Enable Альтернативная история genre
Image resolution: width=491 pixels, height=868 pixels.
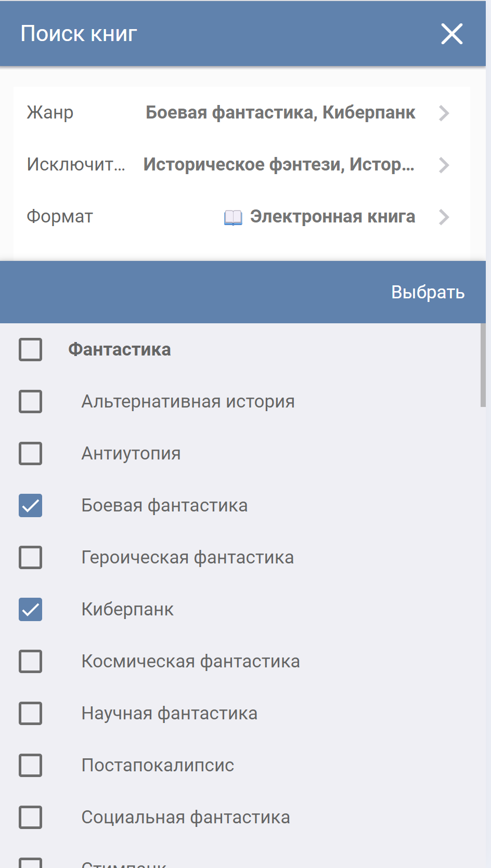(x=31, y=401)
